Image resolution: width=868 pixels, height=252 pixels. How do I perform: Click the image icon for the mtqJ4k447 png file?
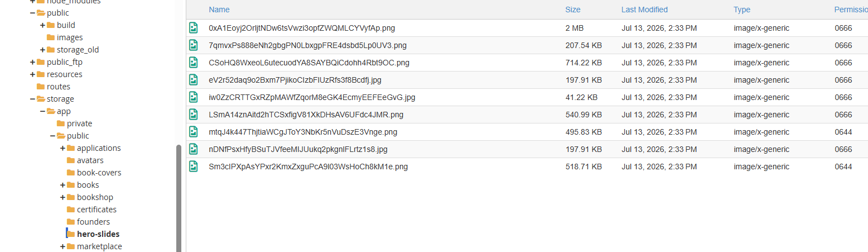tap(194, 132)
